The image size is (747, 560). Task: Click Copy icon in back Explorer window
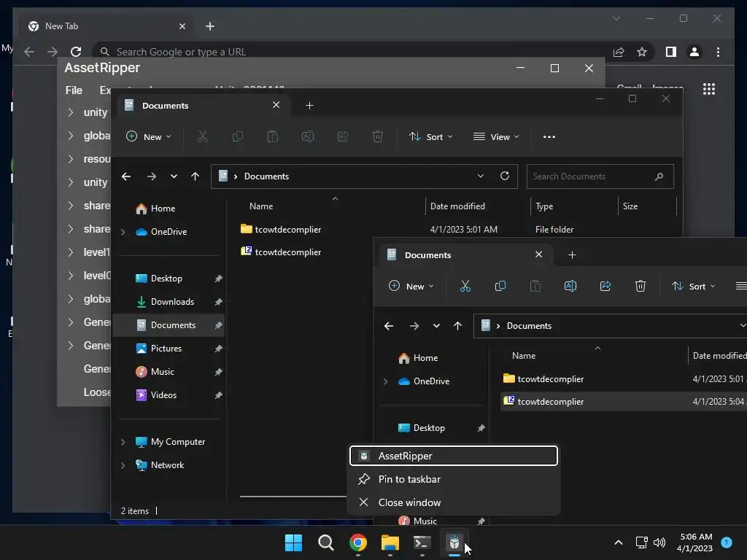point(238,136)
